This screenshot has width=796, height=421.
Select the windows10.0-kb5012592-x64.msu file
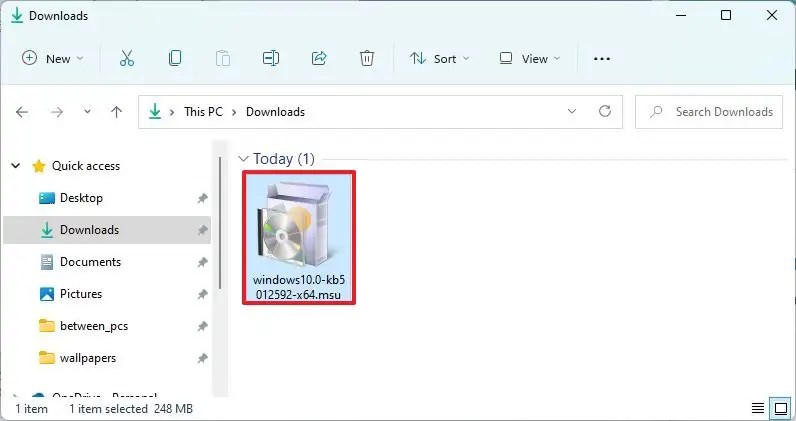coord(299,238)
